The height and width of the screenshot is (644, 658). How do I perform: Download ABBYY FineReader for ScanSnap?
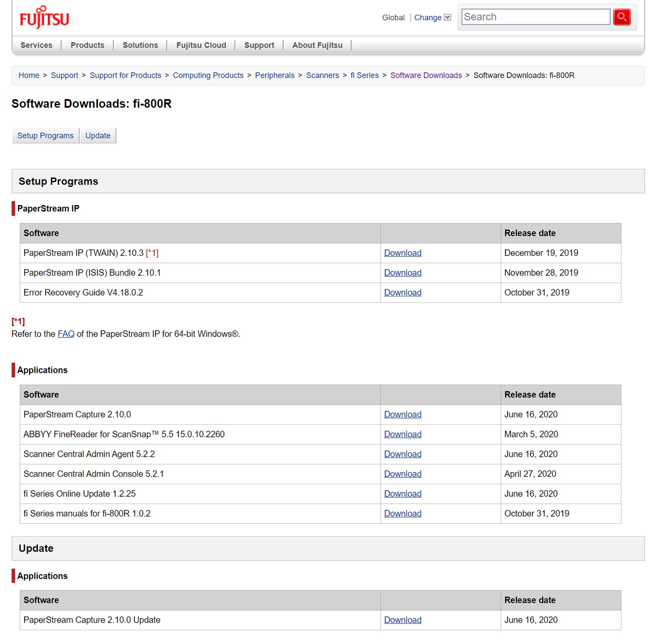(403, 434)
